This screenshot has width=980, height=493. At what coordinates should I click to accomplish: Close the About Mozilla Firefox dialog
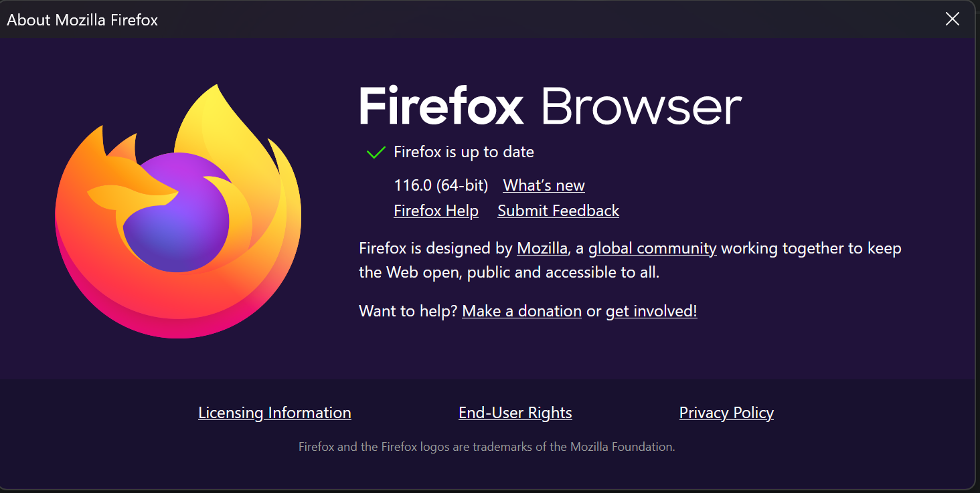pos(952,19)
